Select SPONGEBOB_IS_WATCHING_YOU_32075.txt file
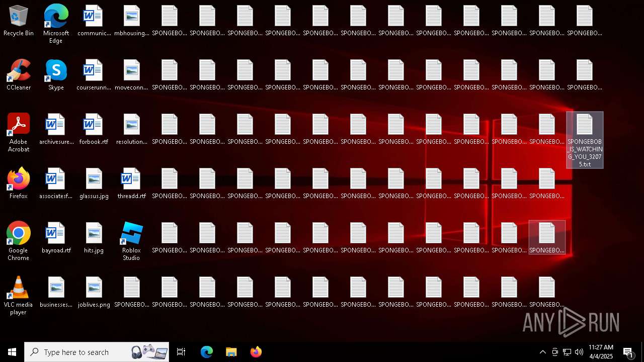 pyautogui.click(x=585, y=140)
